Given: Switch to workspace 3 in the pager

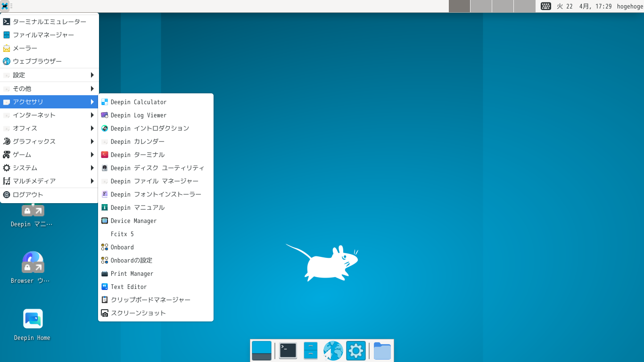Looking at the screenshot, I should [x=503, y=6].
